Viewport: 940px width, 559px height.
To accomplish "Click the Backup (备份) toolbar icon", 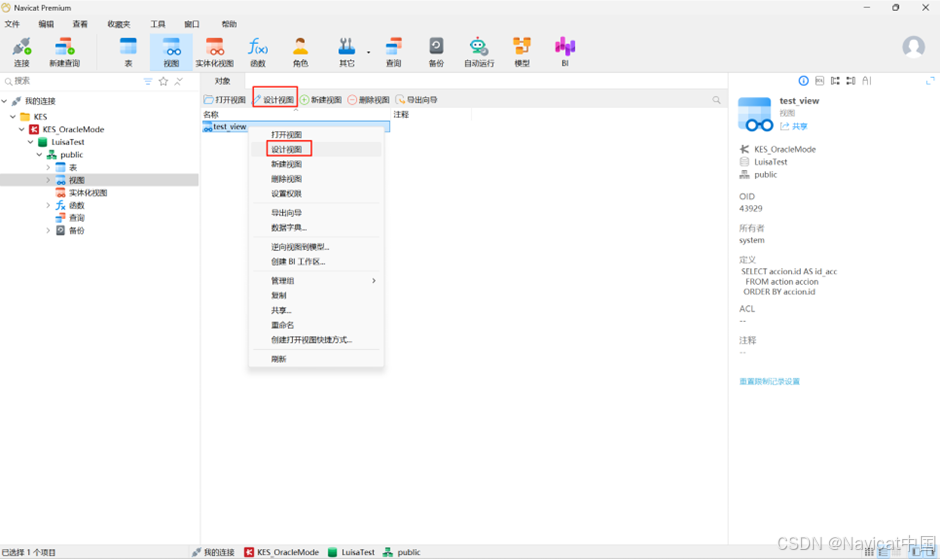I will (436, 52).
